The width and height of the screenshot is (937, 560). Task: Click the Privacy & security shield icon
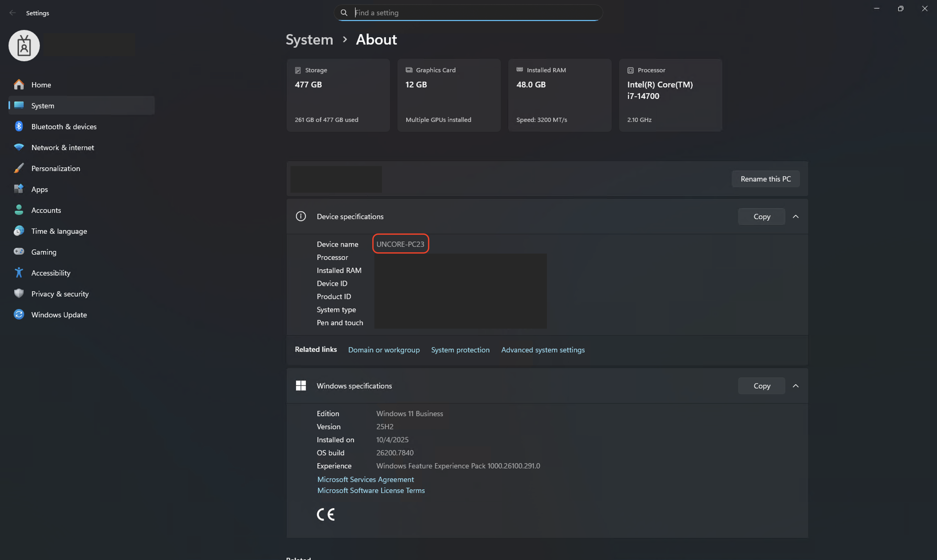tap(19, 294)
